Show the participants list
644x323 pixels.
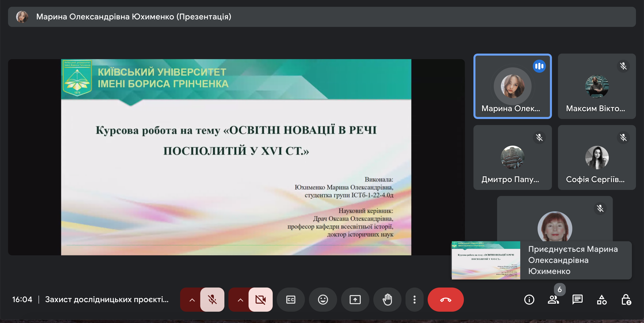tap(553, 300)
